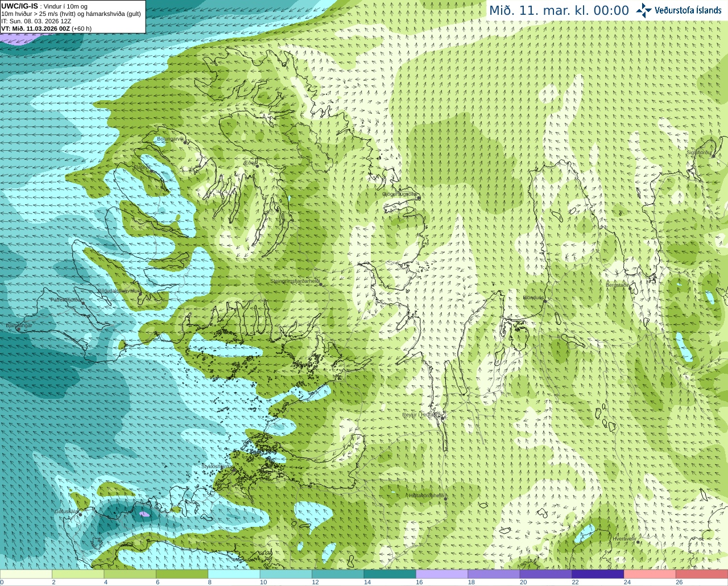The width and height of the screenshot is (728, 586).
Task: Pick the 12–14 m/s teal legend swatch
Action: click(338, 575)
